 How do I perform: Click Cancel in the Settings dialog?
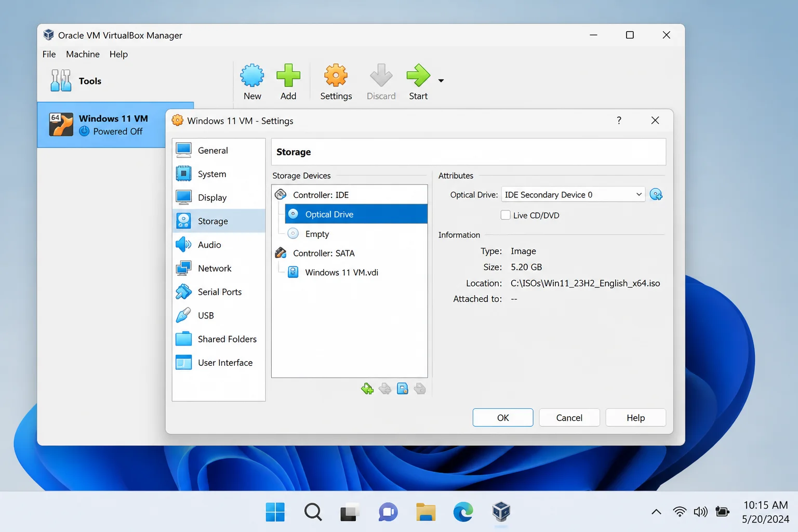pyautogui.click(x=569, y=418)
